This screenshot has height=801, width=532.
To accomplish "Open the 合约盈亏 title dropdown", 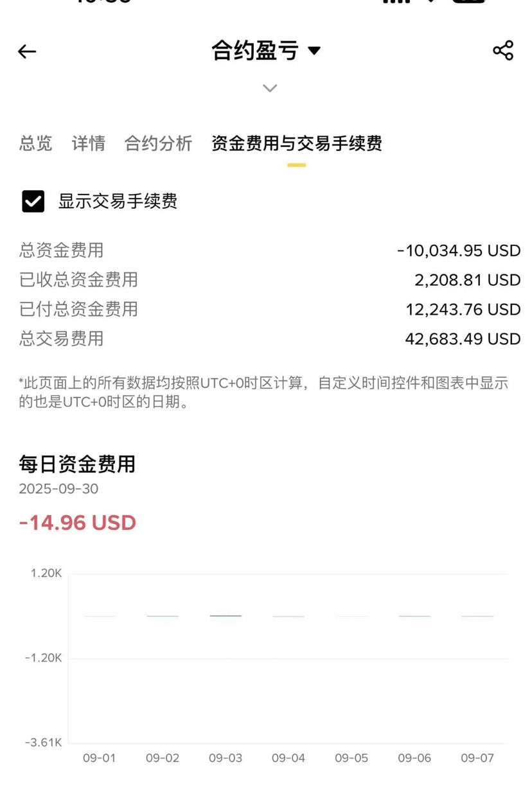I will (266, 50).
